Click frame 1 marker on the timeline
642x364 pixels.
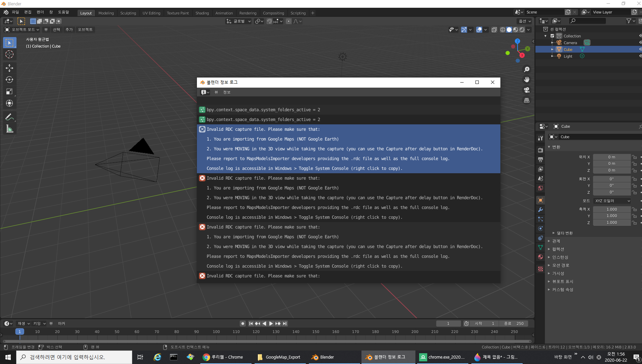[x=20, y=332]
